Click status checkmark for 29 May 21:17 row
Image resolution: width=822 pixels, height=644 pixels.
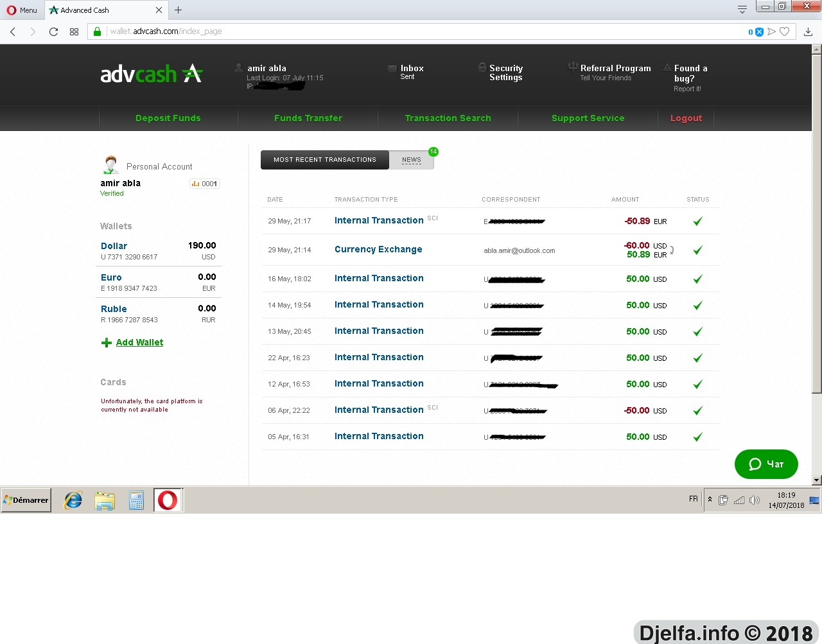(x=698, y=221)
